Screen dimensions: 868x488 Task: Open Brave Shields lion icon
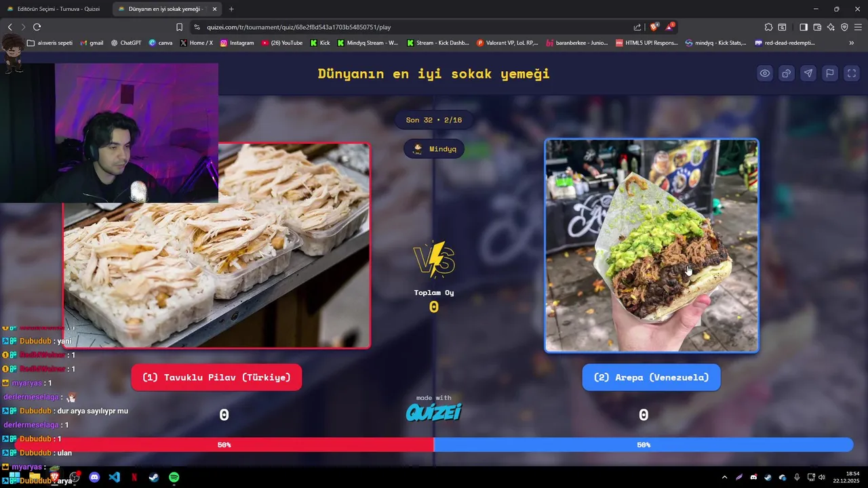654,27
